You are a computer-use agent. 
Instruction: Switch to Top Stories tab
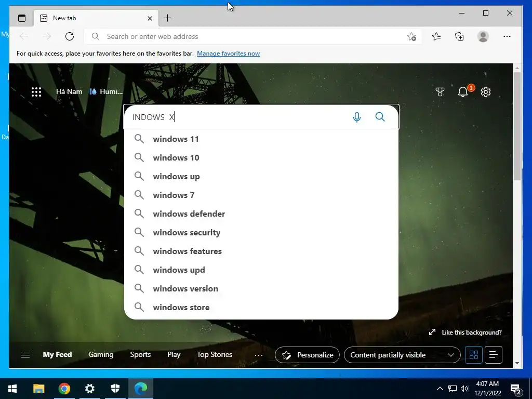(215, 354)
